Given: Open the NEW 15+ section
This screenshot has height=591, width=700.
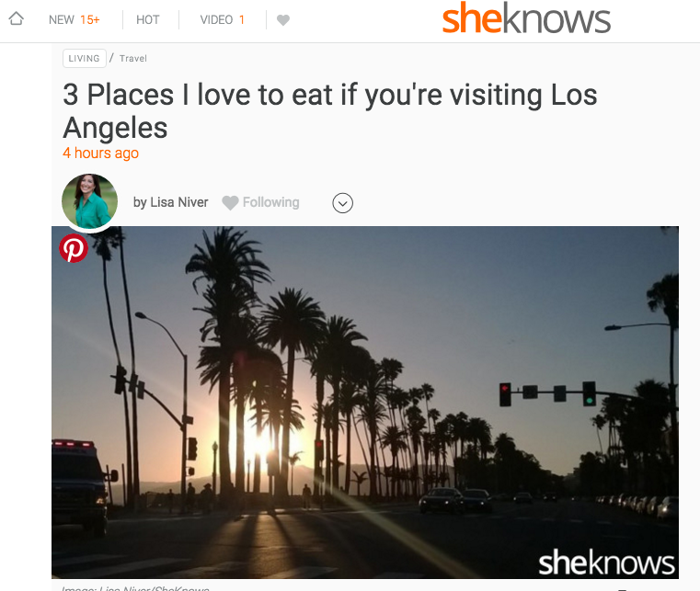Looking at the screenshot, I should pyautogui.click(x=75, y=20).
